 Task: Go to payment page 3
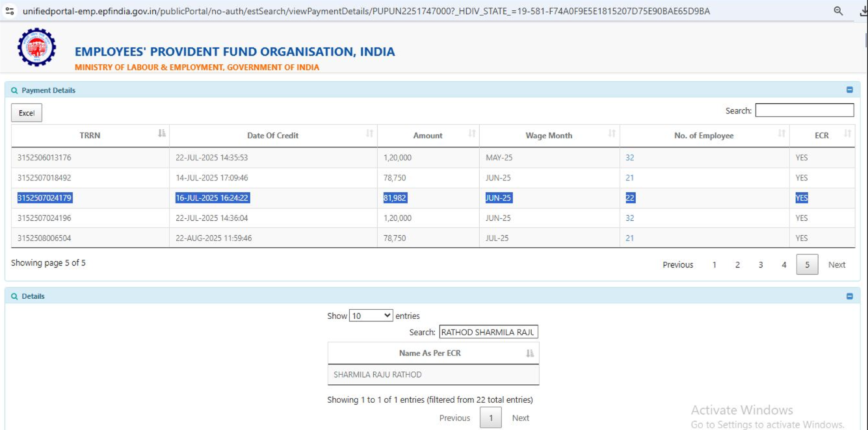[761, 264]
